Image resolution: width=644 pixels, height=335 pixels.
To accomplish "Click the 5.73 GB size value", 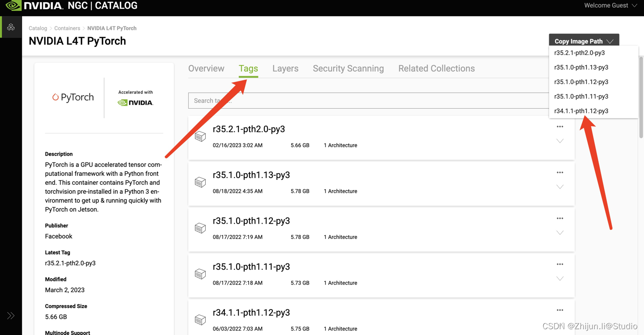I will click(300, 283).
